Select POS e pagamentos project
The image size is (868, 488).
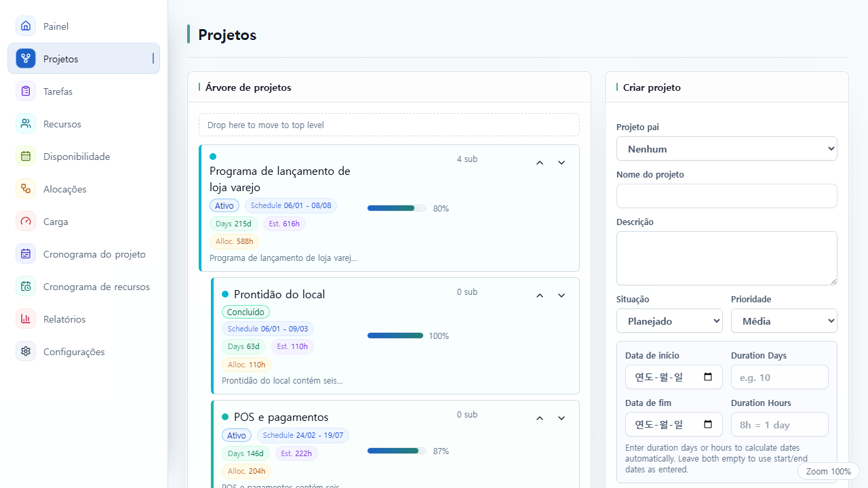tap(281, 417)
